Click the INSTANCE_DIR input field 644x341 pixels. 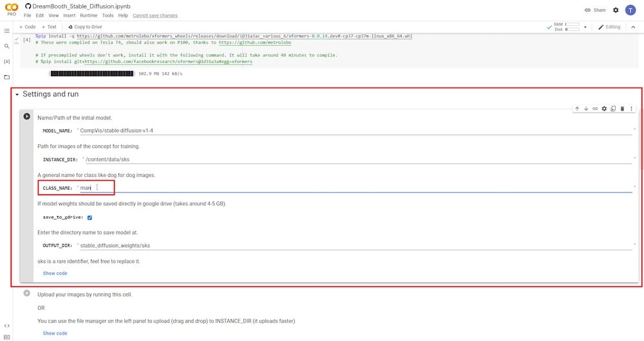pos(358,159)
